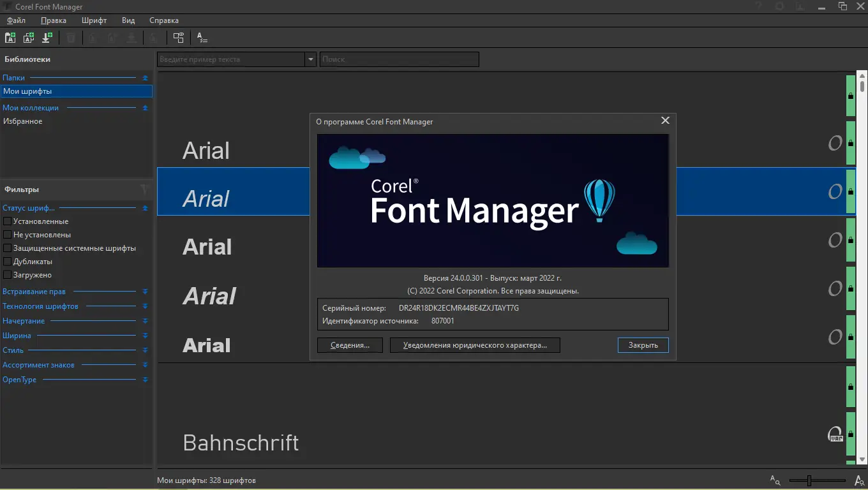Check the Загружено filter
The height and width of the screenshot is (490, 868).
coord(8,275)
